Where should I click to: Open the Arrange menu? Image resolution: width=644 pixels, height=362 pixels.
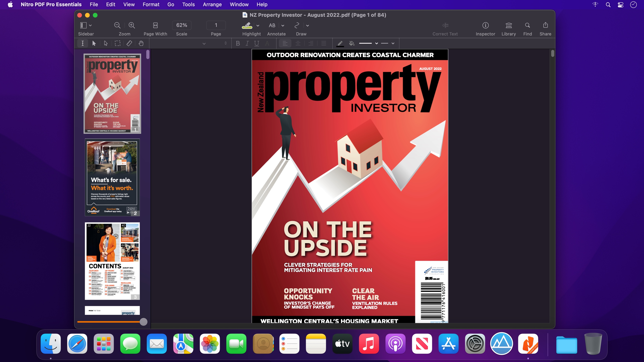coord(212,4)
